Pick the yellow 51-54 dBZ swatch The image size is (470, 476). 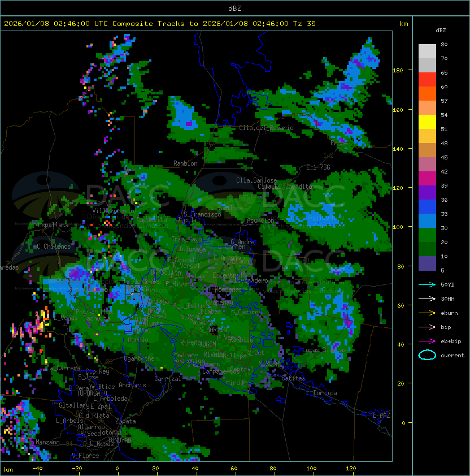[427, 122]
